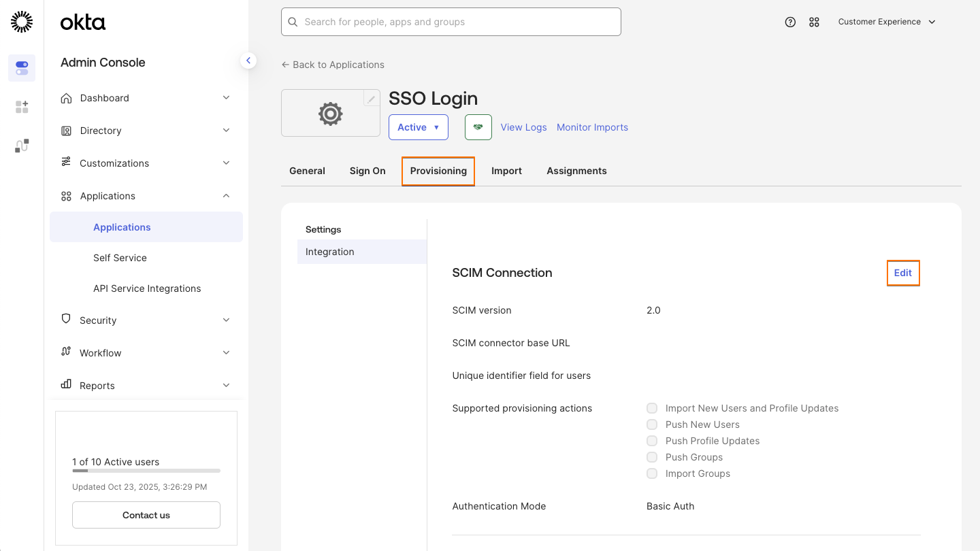The image size is (980, 551).
Task: Click the active users progress bar
Action: click(146, 471)
